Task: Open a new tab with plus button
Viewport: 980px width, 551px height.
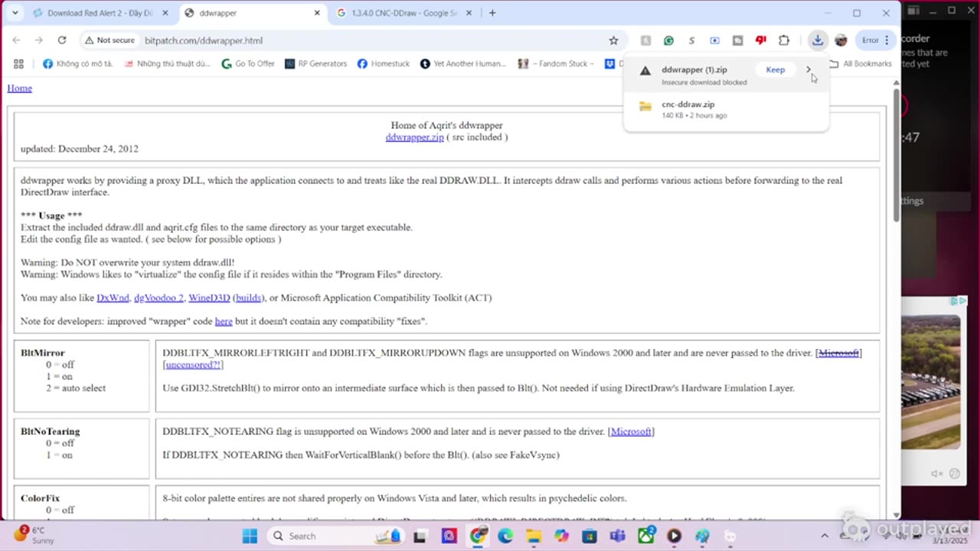Action: (492, 13)
